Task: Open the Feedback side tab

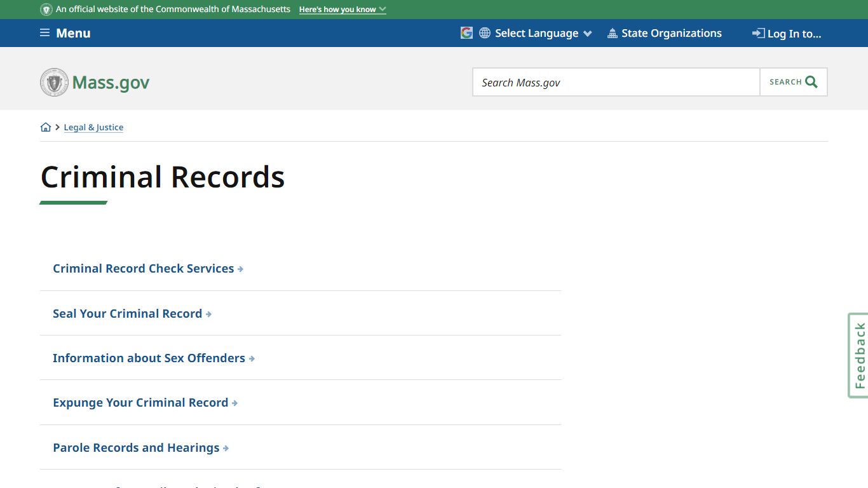Action: point(859,355)
